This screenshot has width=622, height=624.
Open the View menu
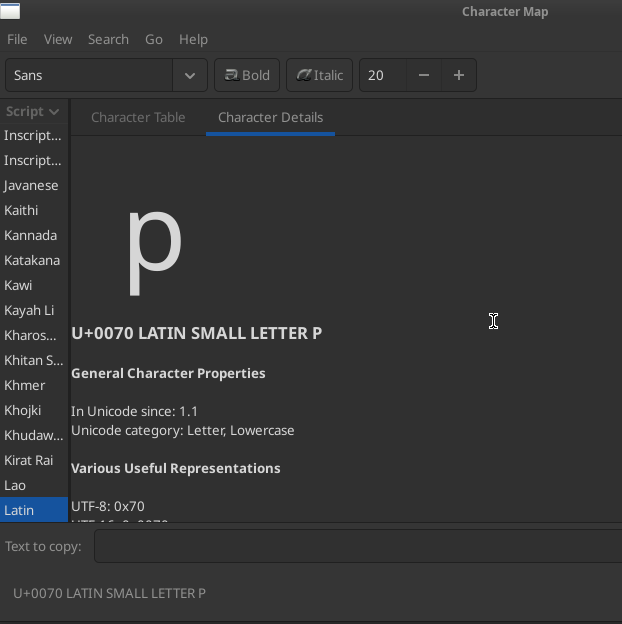(58, 39)
